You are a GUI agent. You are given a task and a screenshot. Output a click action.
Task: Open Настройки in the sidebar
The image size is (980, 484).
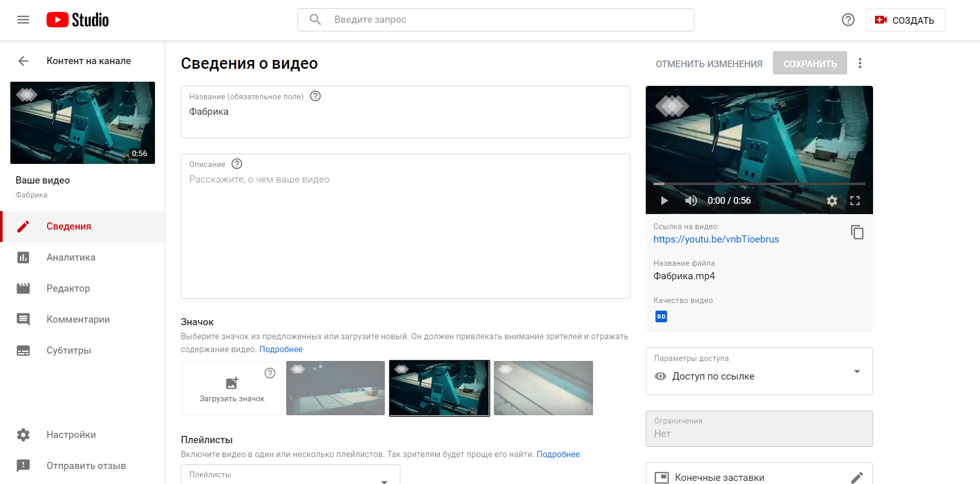83,435
